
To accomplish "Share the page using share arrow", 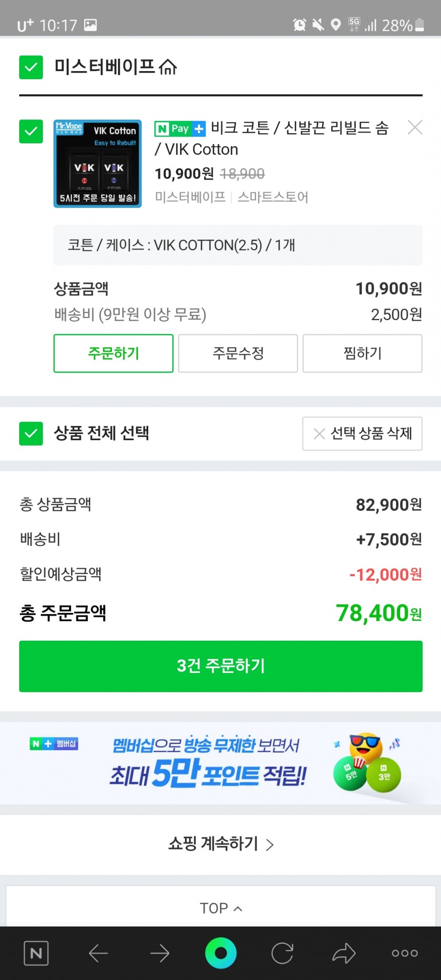I will pyautogui.click(x=344, y=953).
